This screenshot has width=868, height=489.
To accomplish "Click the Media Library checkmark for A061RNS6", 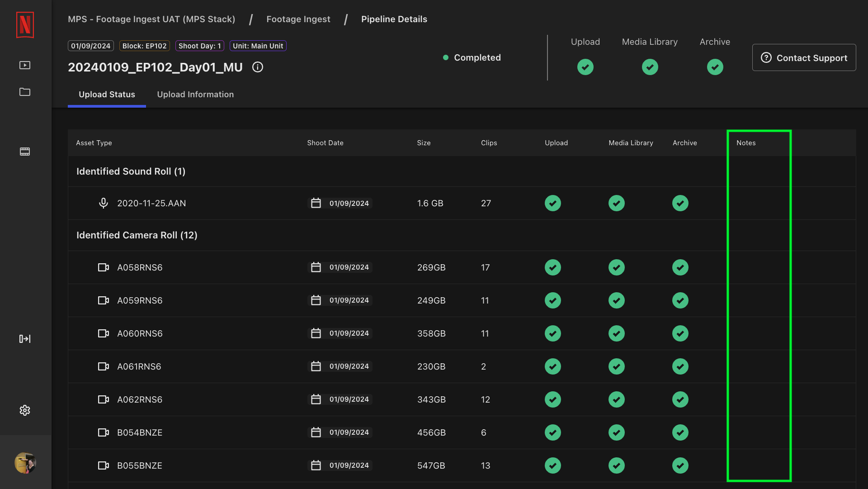I will [617, 366].
